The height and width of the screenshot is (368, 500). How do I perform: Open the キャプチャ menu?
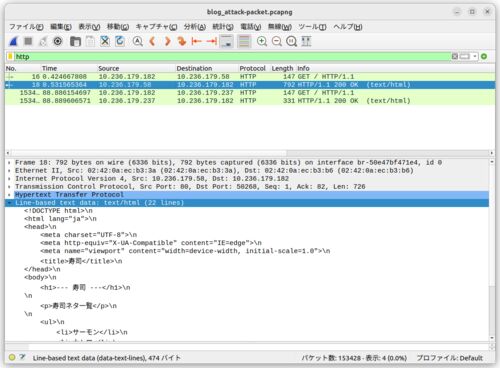click(x=156, y=27)
